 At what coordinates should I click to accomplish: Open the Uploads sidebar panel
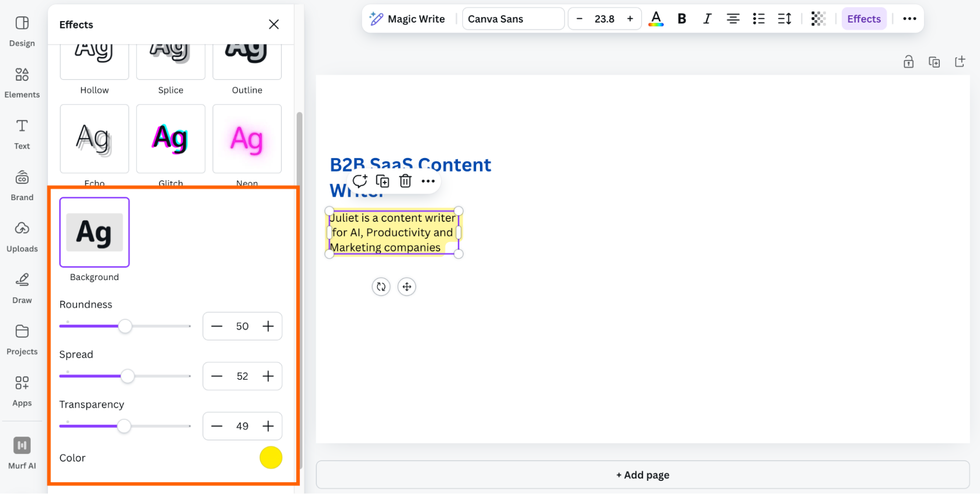point(22,237)
